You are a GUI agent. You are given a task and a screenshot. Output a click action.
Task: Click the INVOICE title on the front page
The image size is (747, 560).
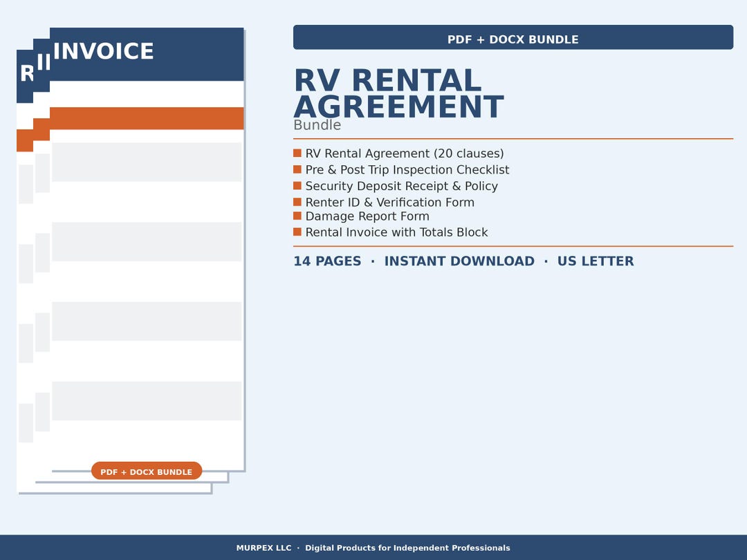click(x=103, y=51)
